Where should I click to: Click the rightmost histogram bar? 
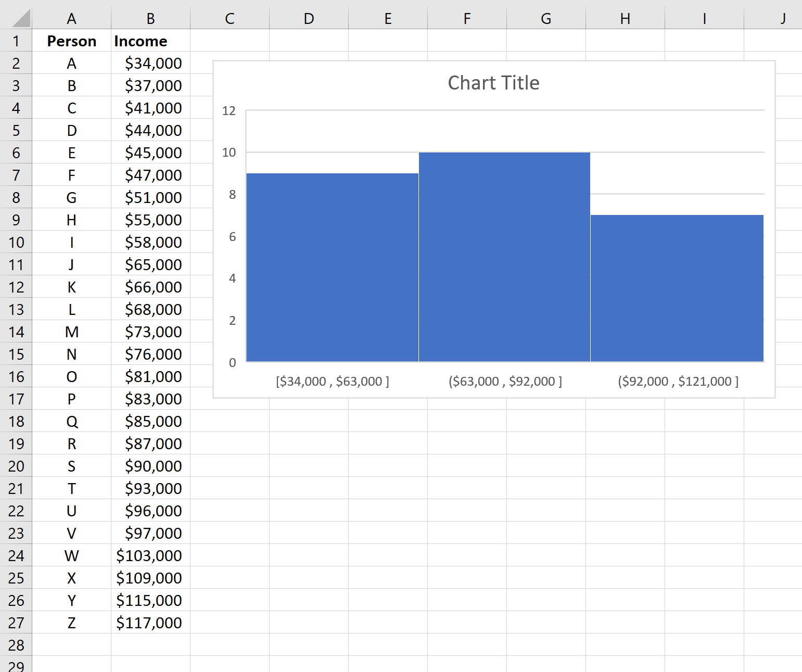click(677, 288)
